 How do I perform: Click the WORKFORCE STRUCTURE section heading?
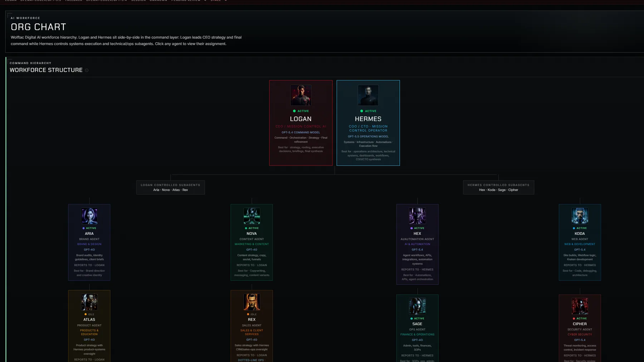[x=46, y=70]
